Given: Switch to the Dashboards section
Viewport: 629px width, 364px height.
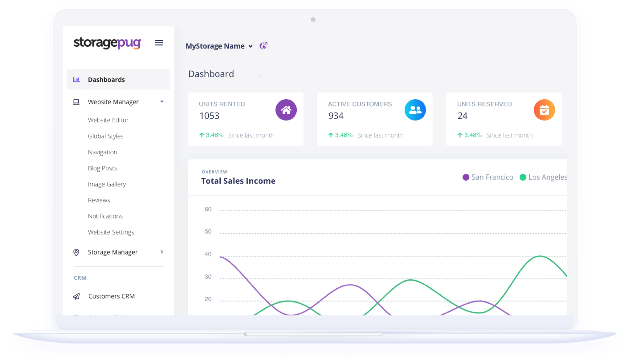Looking at the screenshot, I should pyautogui.click(x=106, y=79).
